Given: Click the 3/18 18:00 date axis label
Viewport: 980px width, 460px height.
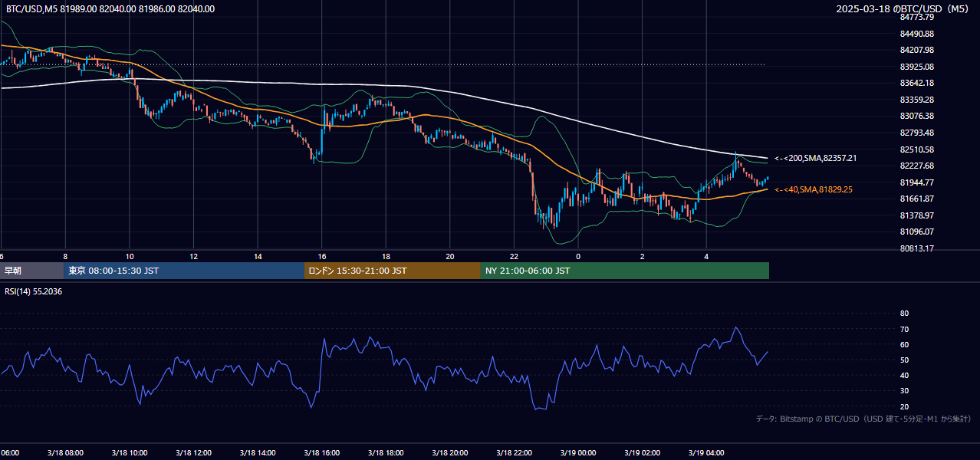Looking at the screenshot, I should click(x=386, y=453).
